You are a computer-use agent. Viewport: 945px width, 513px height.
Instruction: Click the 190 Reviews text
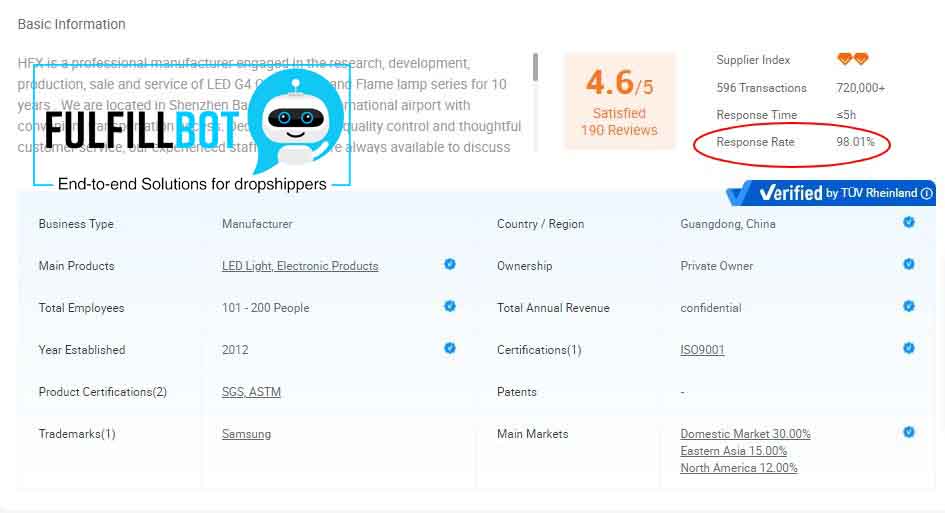(619, 130)
